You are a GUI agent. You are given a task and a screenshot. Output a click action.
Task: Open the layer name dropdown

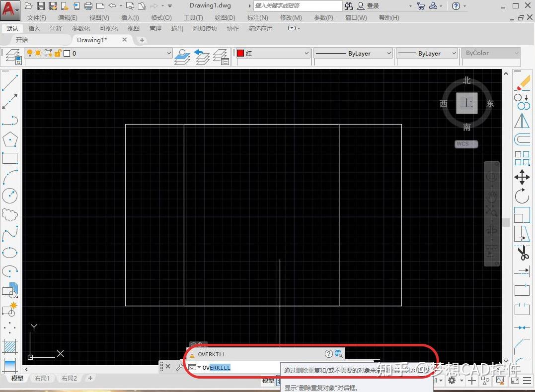[168, 53]
